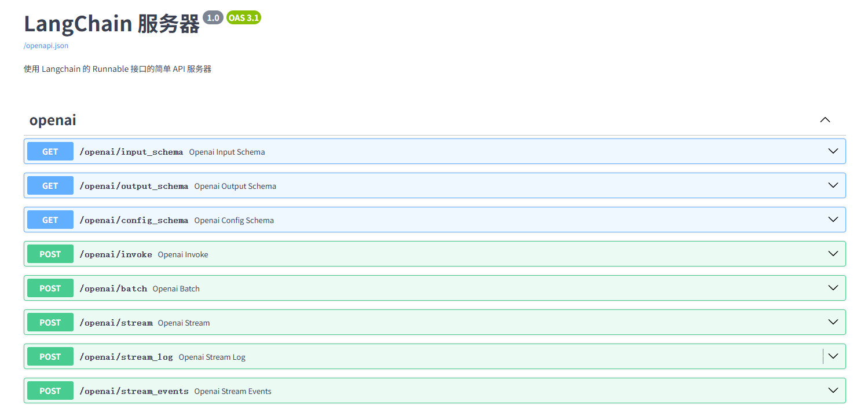Viewport: 868px width, 416px height.
Task: Click 'Openai Output Schema' summary text
Action: [235, 186]
